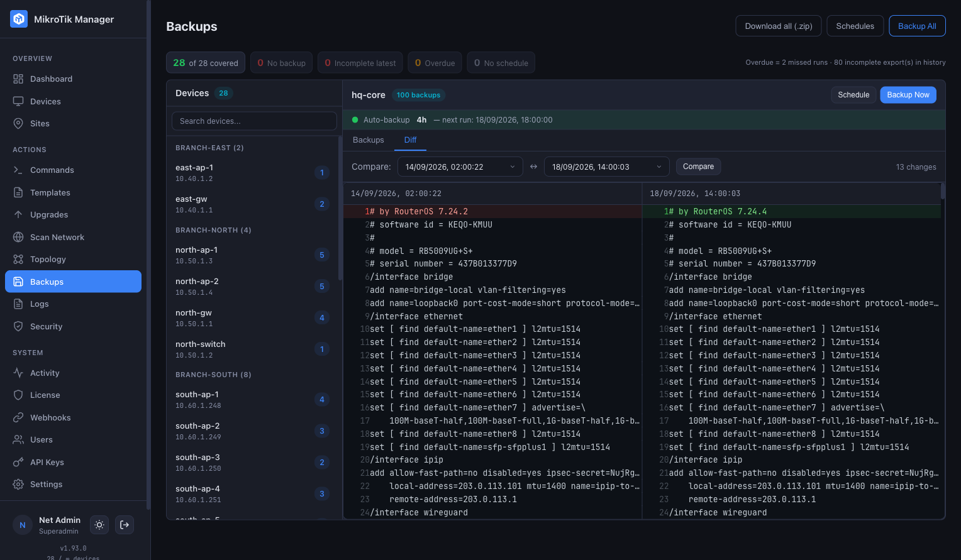961x560 pixels.
Task: Open Dashboard from sidebar icon
Action: [x=18, y=79]
